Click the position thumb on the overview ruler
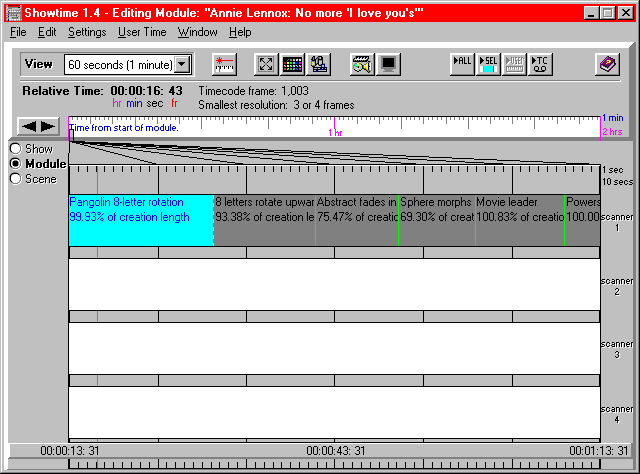Screen dimensions: 640x474 pos(71,135)
